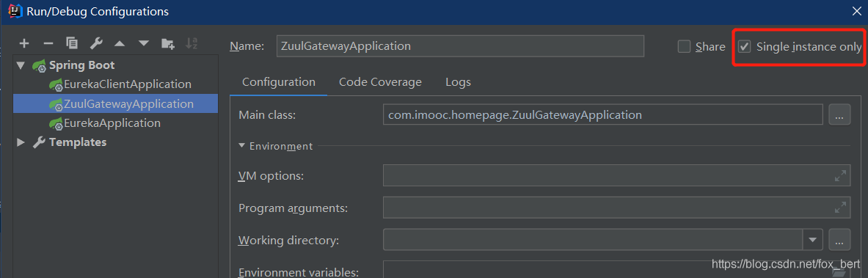Remove selected configuration with minus icon
Image resolution: width=868 pixels, height=278 pixels.
point(48,43)
